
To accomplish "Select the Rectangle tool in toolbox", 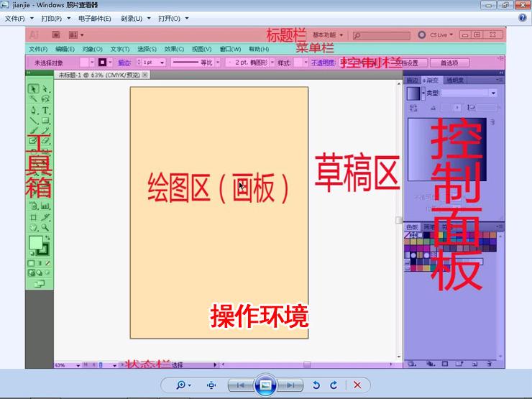I will coord(45,121).
